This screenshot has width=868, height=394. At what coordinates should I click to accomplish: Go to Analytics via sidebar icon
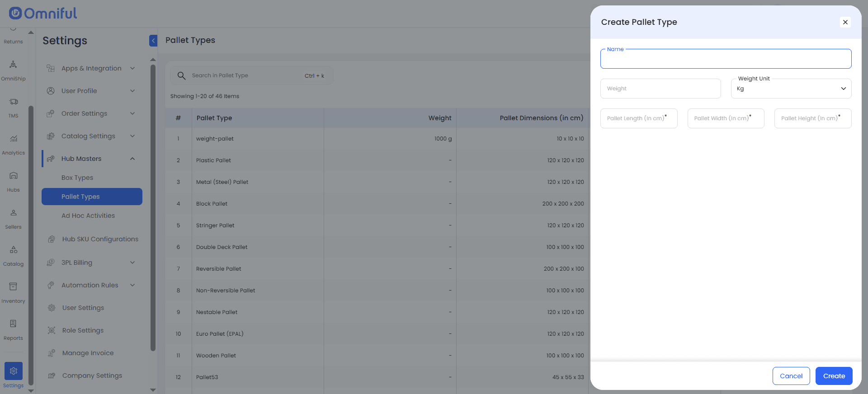coord(13,139)
